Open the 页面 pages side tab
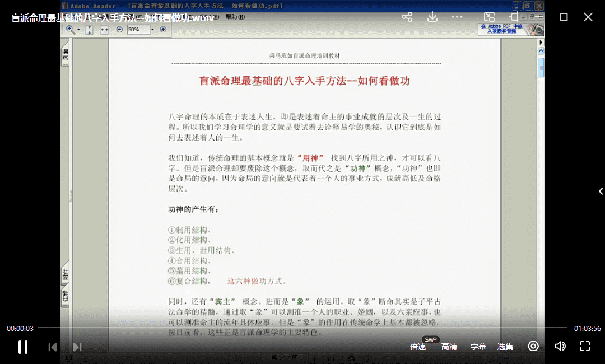605x364 pixels. (x=66, y=55)
